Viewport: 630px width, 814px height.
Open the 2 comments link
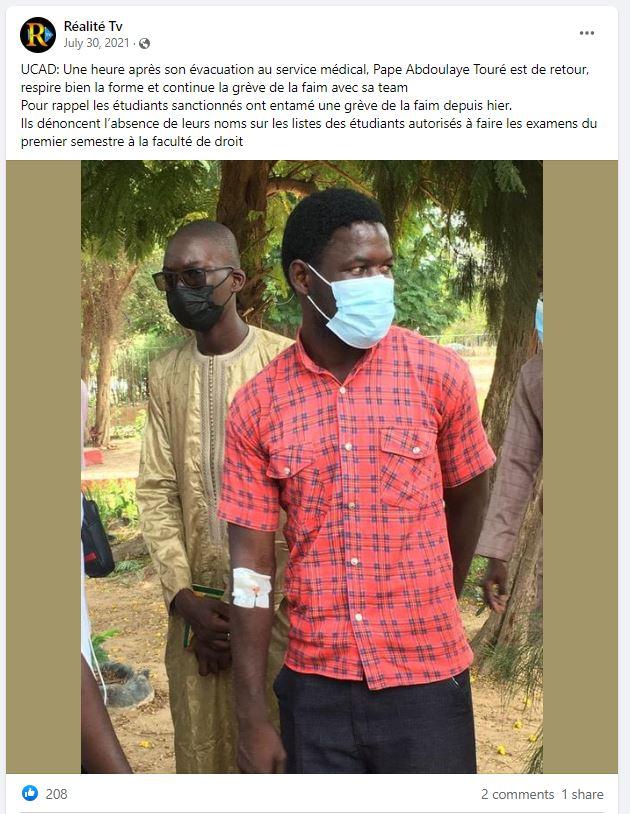(x=517, y=794)
